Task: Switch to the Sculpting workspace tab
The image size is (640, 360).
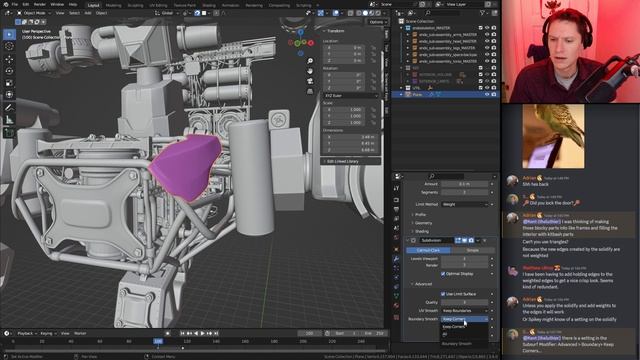Action: click(135, 5)
